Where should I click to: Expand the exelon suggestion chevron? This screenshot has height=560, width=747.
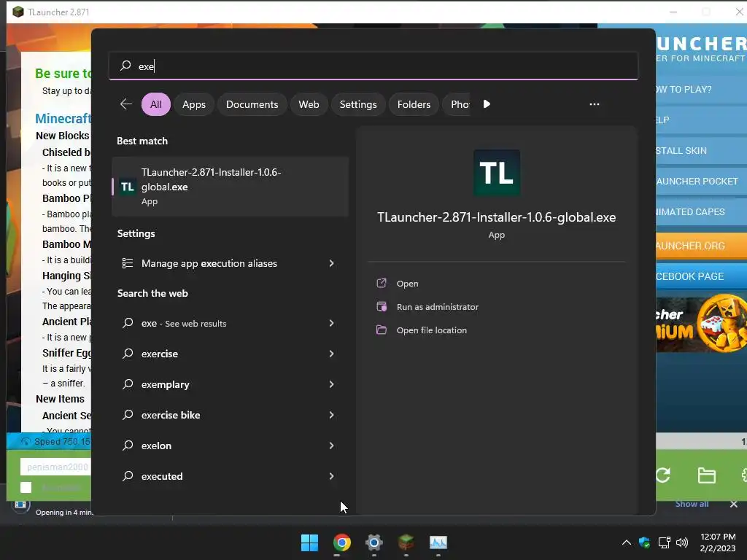point(332,446)
